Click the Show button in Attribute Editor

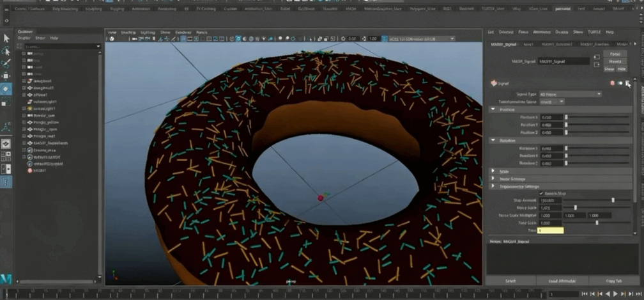pos(609,69)
